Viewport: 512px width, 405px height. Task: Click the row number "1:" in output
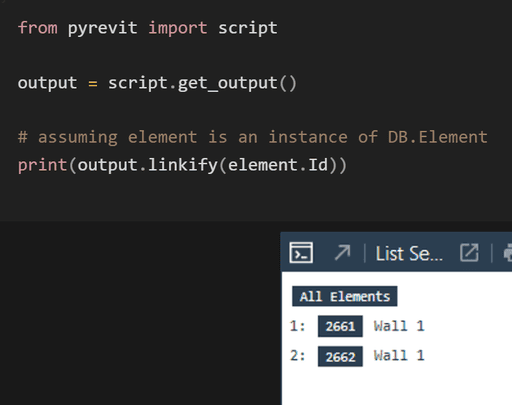click(297, 326)
